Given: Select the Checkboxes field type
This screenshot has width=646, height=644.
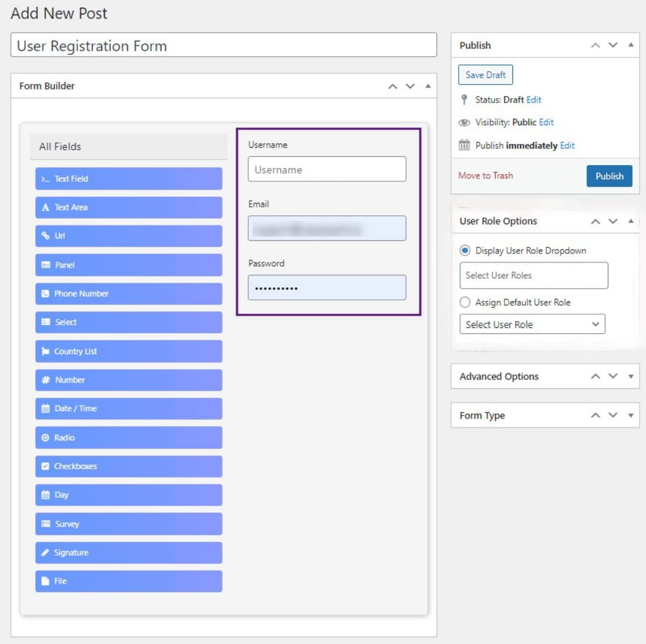Looking at the screenshot, I should 128,466.
